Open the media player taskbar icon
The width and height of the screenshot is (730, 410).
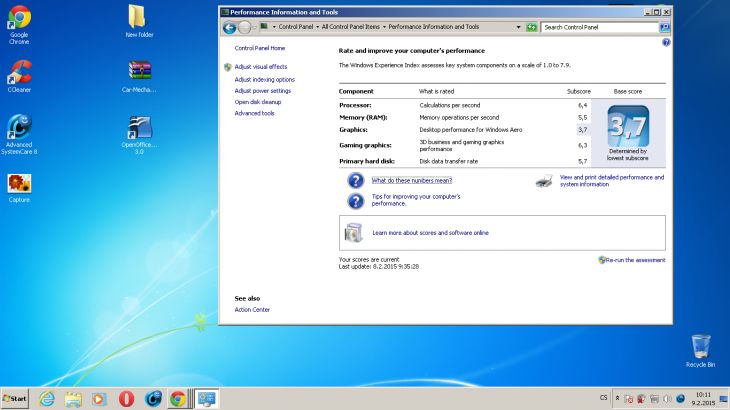pyautogui.click(x=99, y=399)
